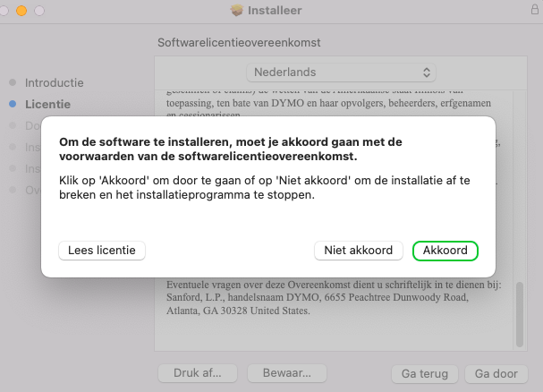The image size is (543, 392).
Task: Click the license text scrollbar
Action: 517,318
